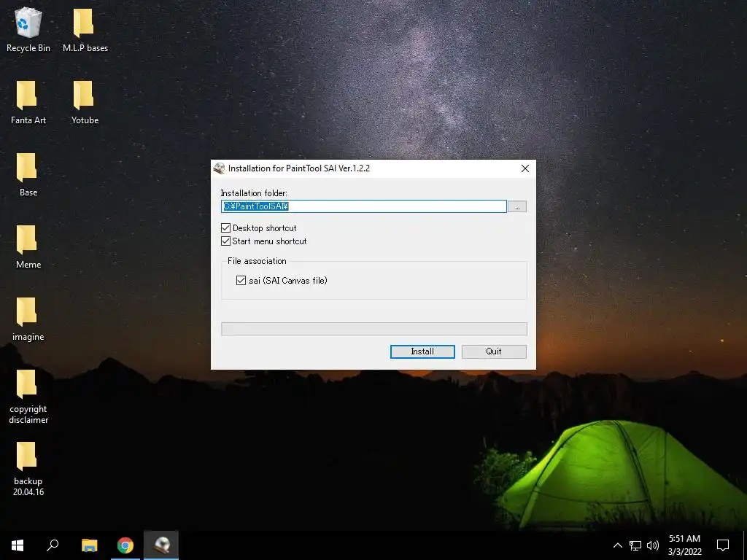Select the copyright disclaimer folder

(x=28, y=396)
